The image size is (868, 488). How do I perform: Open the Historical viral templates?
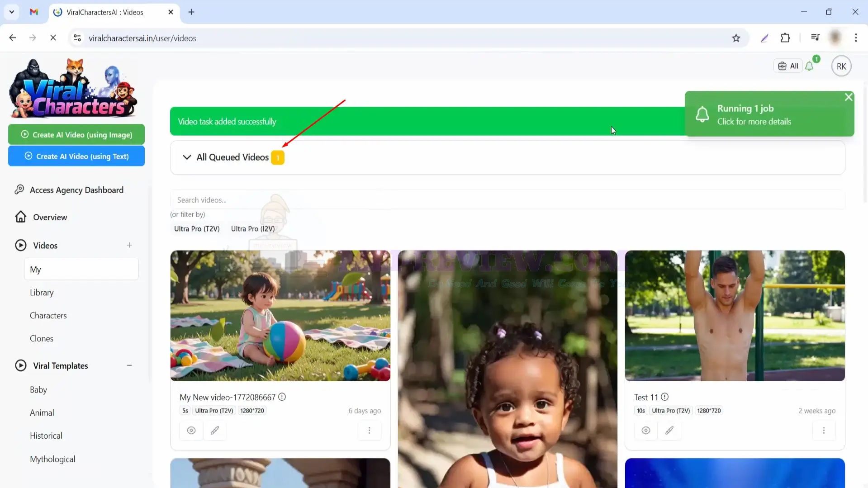46,436
